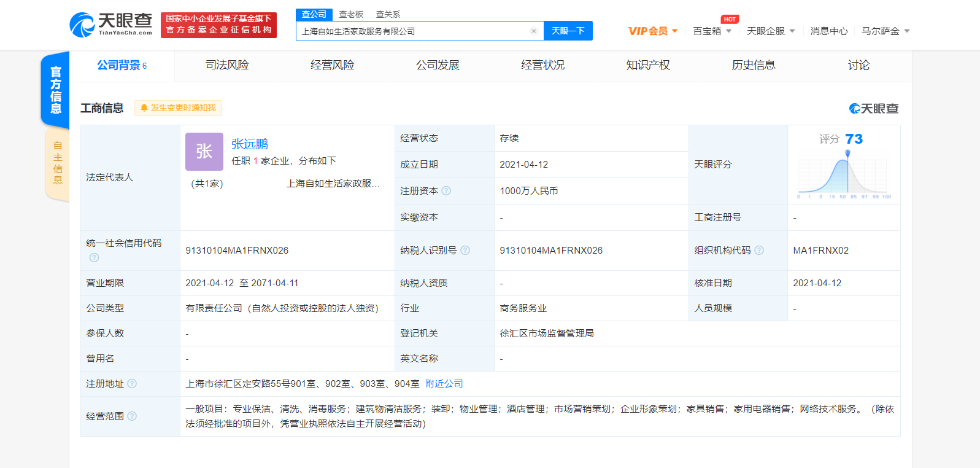Screen dimensions: 980x468
Task: Click the credit code 91310104MA1FRNX026 under 统一社会信用代码
Action: [237, 251]
